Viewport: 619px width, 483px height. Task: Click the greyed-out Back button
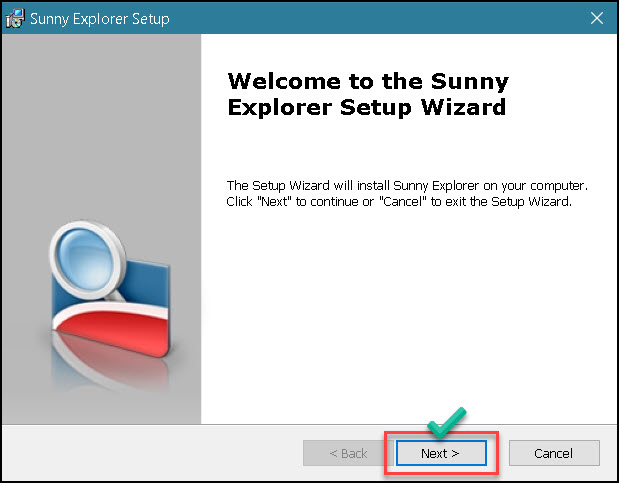(348, 453)
